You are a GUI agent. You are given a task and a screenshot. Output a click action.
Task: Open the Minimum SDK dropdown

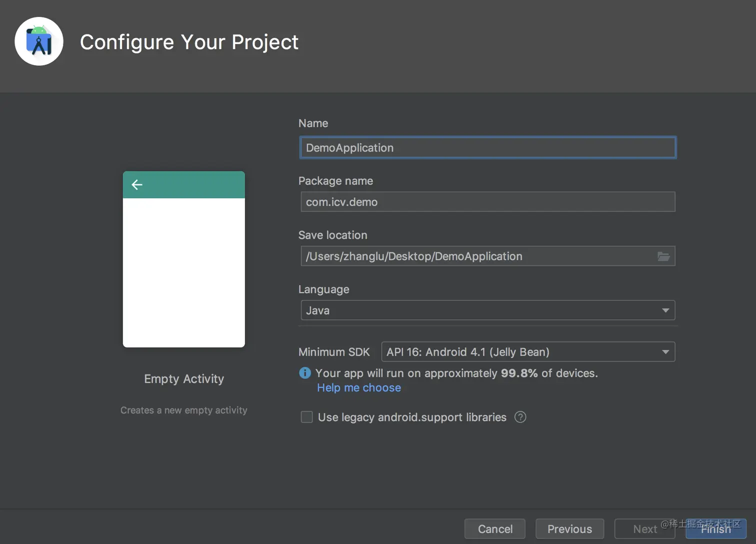[x=528, y=352]
